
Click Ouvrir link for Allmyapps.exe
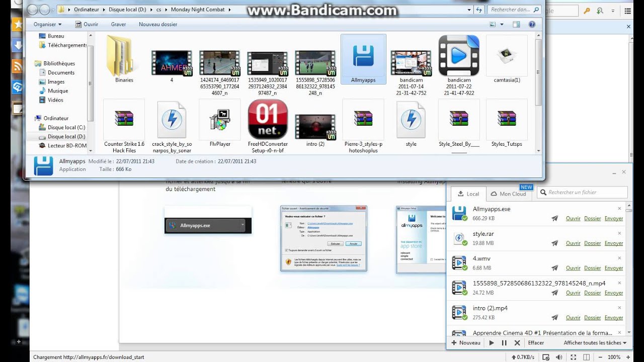pos(573,219)
